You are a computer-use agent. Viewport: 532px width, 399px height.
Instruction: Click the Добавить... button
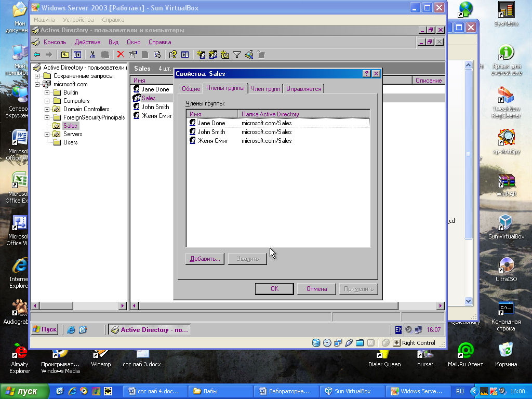[x=205, y=259]
